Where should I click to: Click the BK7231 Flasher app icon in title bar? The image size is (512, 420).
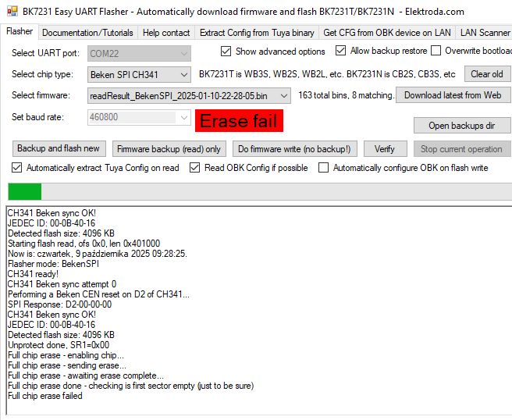point(12,12)
